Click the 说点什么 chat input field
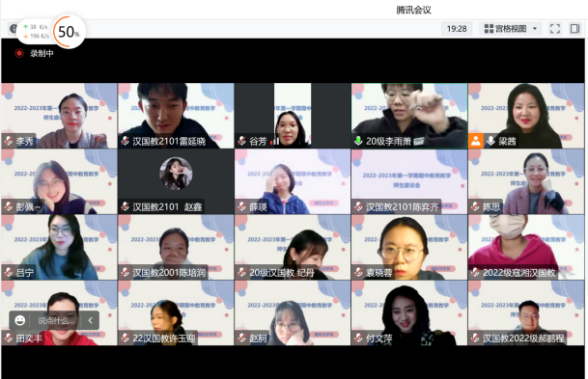 56,320
